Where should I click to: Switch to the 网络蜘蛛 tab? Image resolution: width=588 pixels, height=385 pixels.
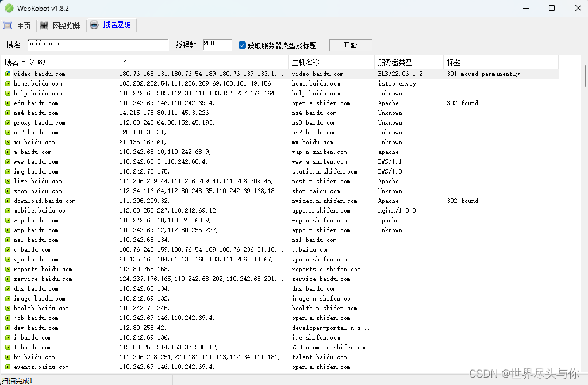coord(60,25)
